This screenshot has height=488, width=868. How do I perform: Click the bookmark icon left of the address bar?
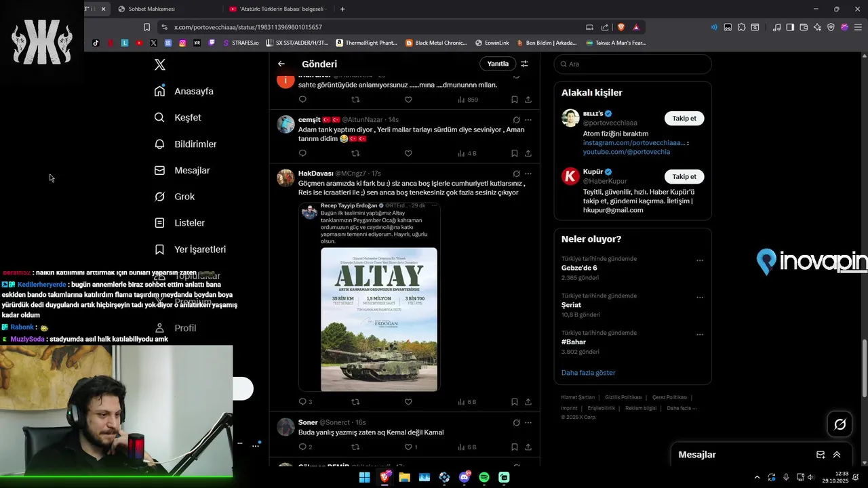146,27
